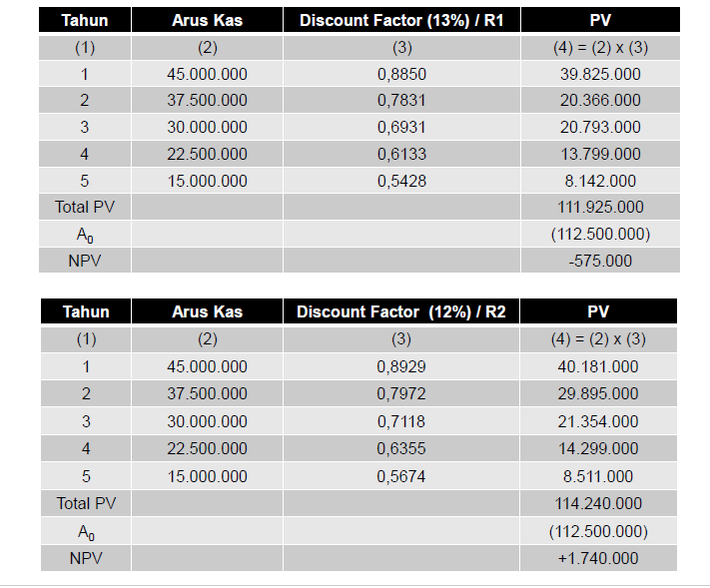Click the PV value 20.366.000
Viewport: 710px width, 588px height.
pos(600,100)
